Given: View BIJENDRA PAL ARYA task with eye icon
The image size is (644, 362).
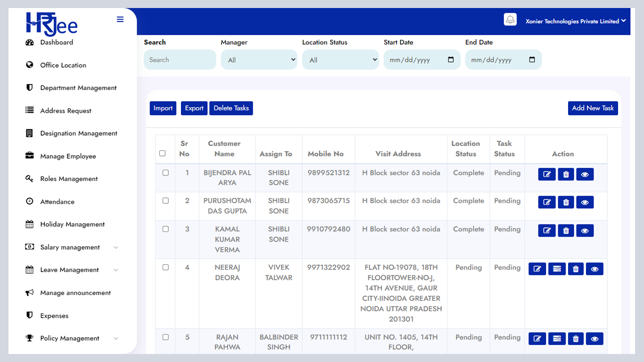Looking at the screenshot, I should (585, 174).
